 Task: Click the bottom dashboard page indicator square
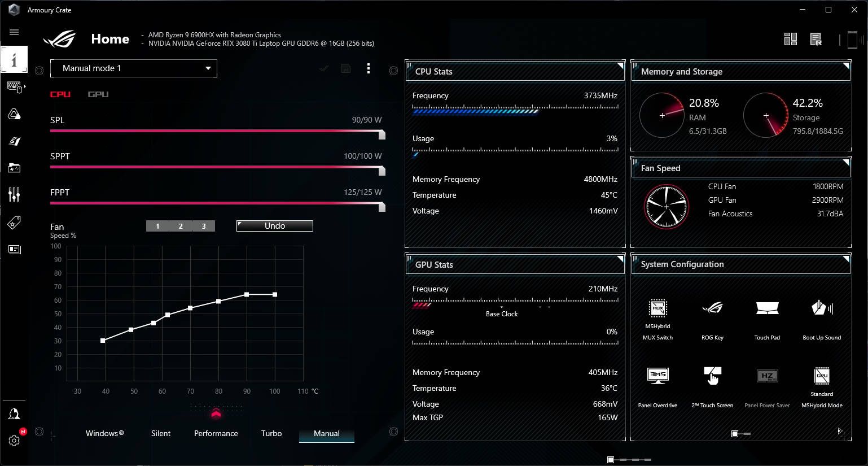[x=611, y=460]
